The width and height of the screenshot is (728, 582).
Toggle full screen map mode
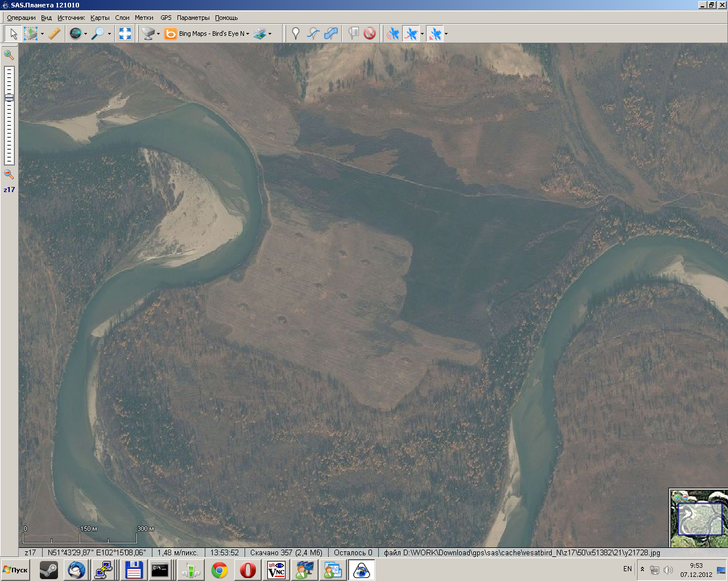coord(125,34)
